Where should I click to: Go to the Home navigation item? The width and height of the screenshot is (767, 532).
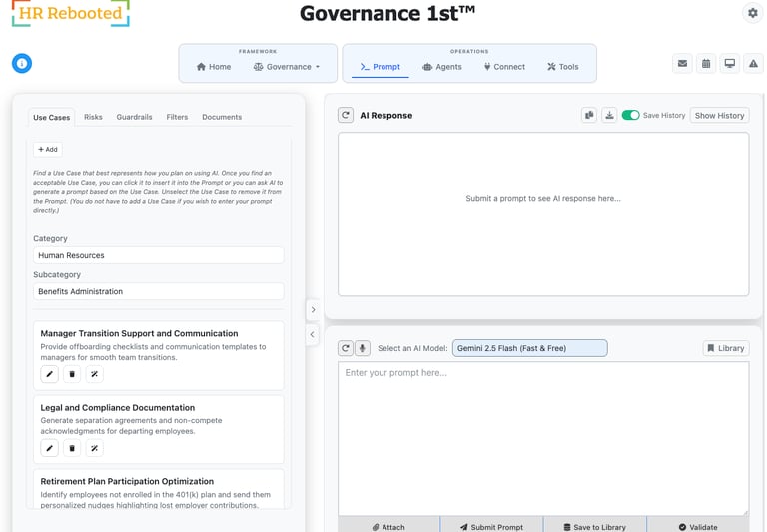coord(214,67)
